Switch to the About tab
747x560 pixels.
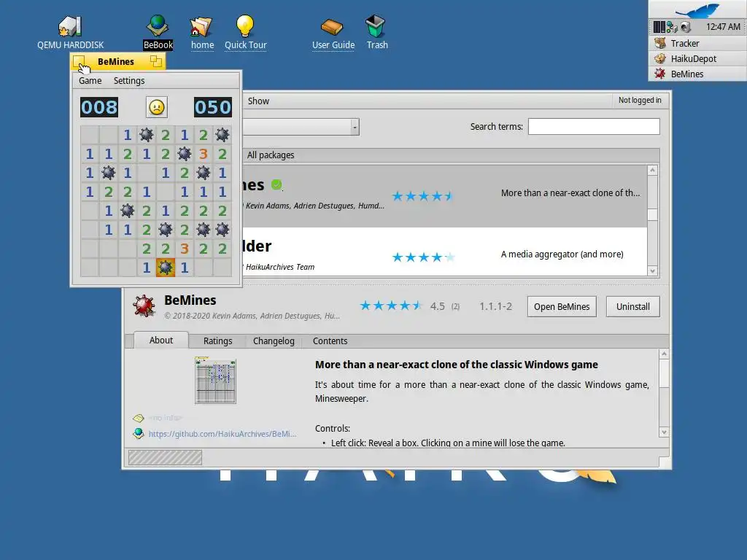click(x=161, y=340)
